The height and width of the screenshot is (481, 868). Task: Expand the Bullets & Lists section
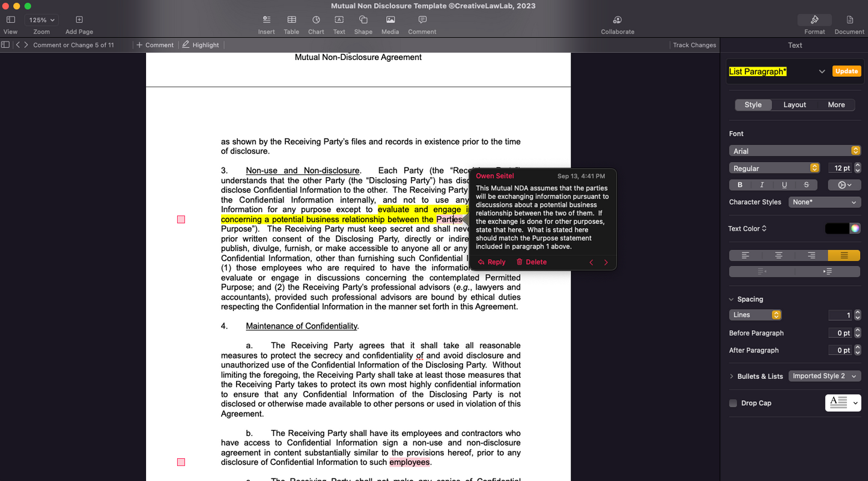[731, 377]
